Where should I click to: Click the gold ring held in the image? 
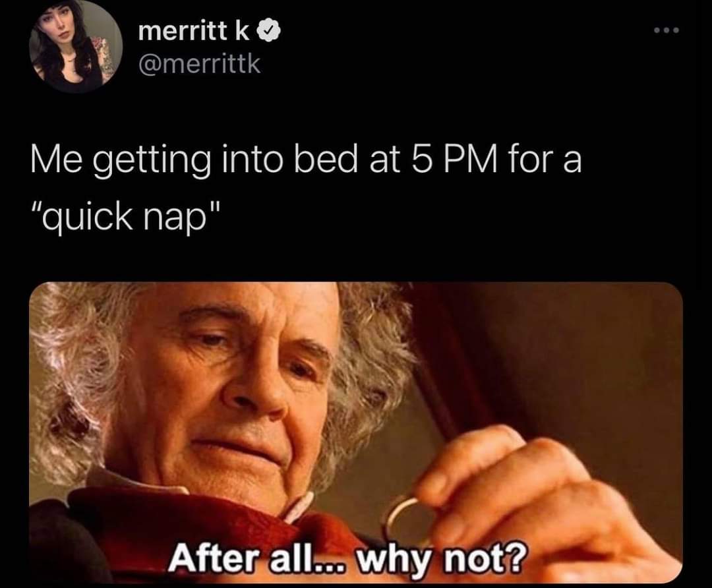[x=405, y=521]
